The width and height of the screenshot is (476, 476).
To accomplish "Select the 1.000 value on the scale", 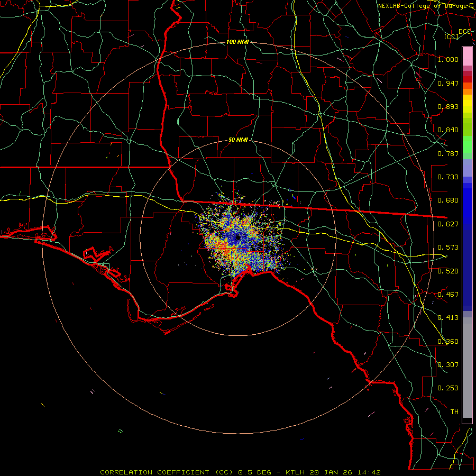I will pyautogui.click(x=448, y=59).
